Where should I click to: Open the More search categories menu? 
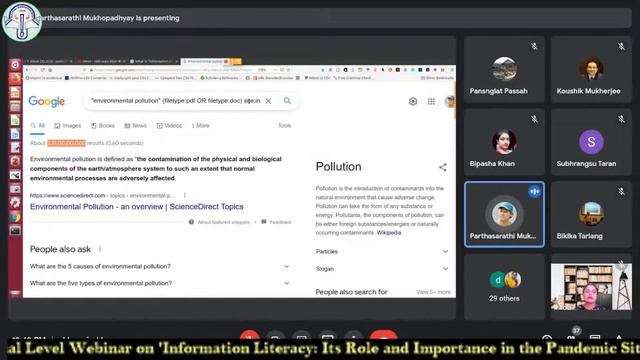click(x=200, y=126)
